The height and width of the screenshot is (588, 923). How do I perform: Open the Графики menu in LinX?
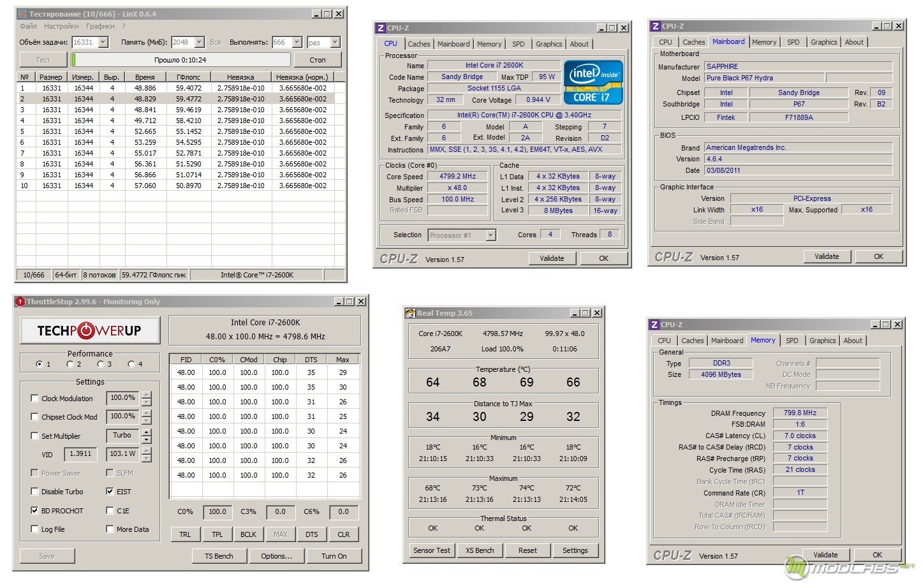[100, 26]
